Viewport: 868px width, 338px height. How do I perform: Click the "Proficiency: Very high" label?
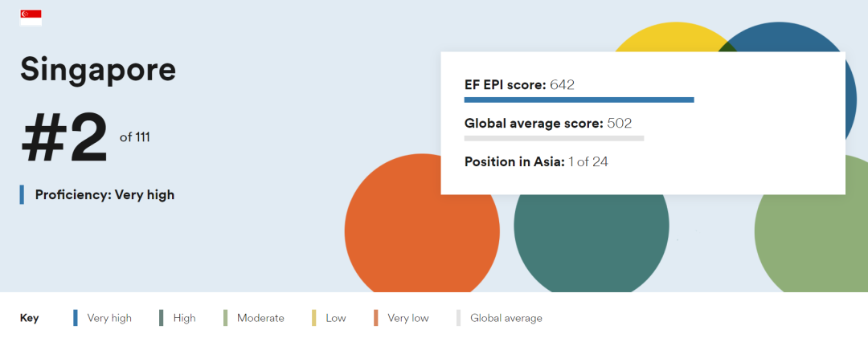click(104, 194)
